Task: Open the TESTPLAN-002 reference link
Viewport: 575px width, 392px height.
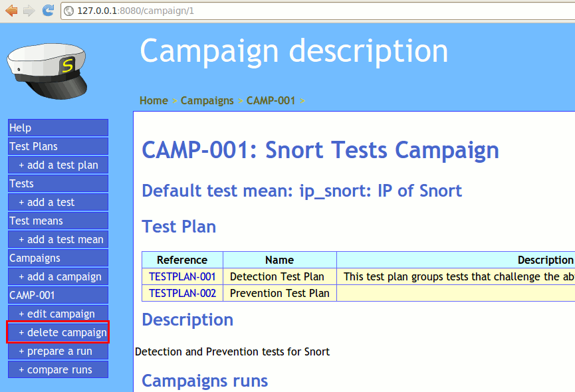Action: (182, 293)
